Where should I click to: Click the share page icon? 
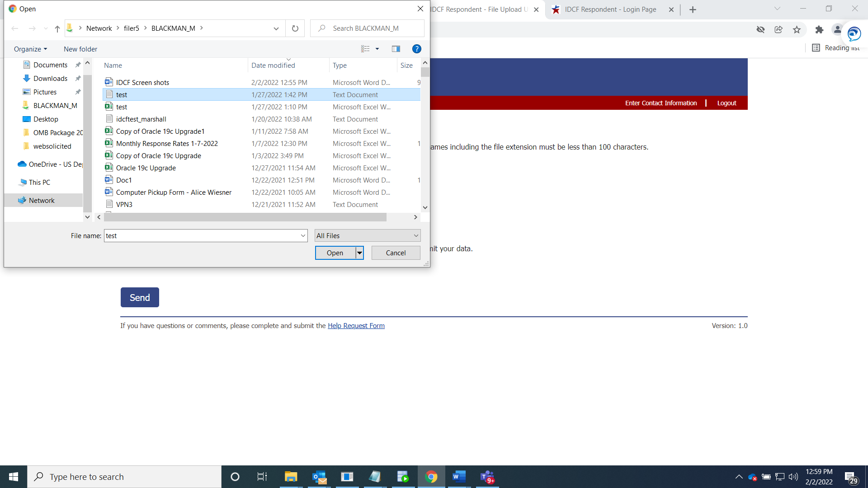[x=778, y=30]
